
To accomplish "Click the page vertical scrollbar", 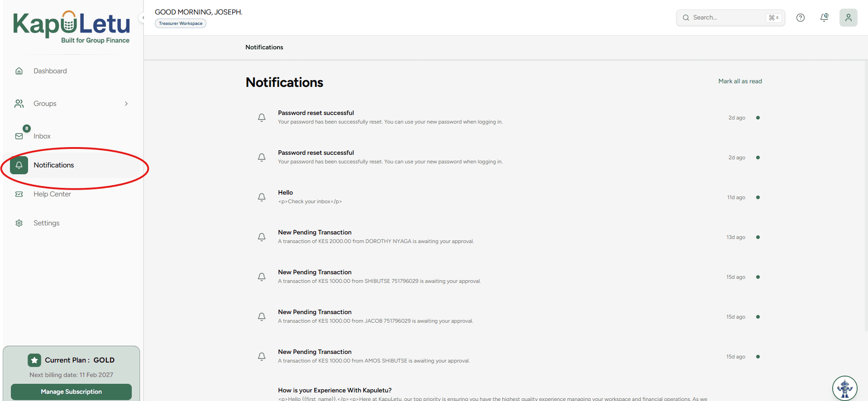I will tap(866, 196).
